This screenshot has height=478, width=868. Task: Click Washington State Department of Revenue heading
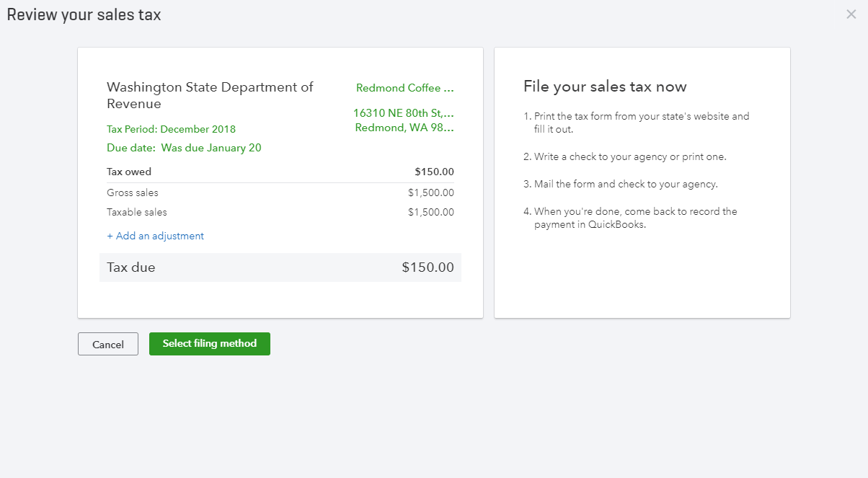210,95
